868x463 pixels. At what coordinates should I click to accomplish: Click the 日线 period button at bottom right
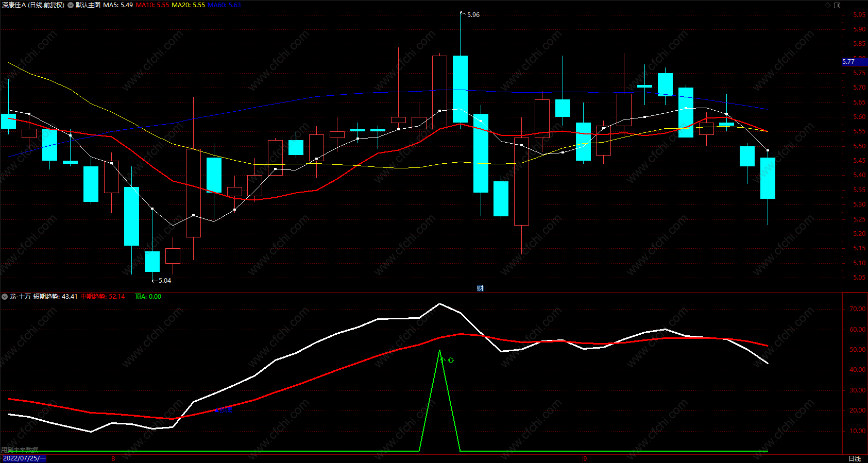click(x=855, y=459)
